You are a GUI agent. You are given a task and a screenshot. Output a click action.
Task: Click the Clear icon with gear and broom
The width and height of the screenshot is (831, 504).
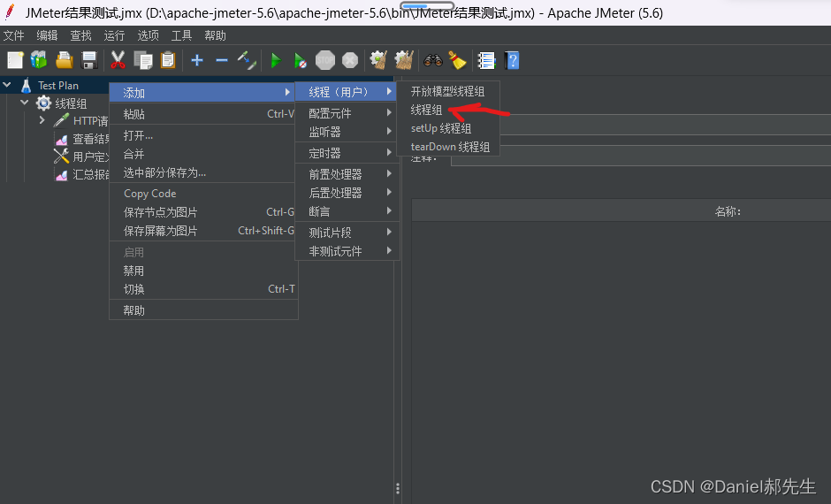pos(378,60)
